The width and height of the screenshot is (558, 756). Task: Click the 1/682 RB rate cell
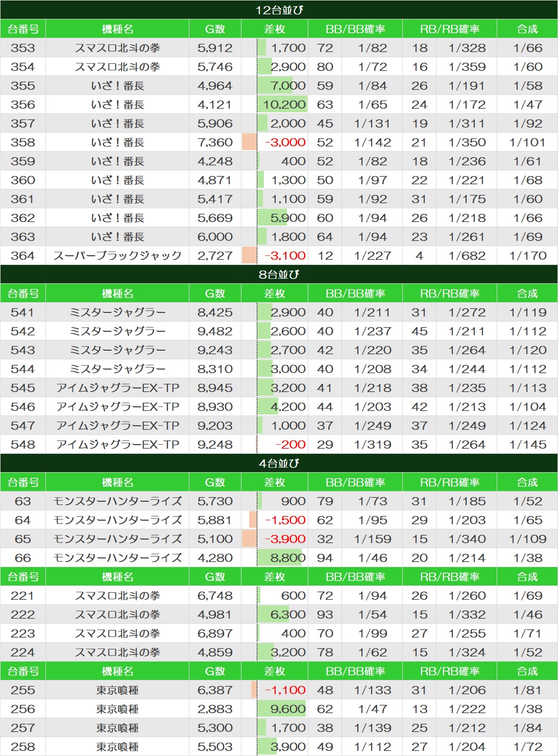pos(467,256)
